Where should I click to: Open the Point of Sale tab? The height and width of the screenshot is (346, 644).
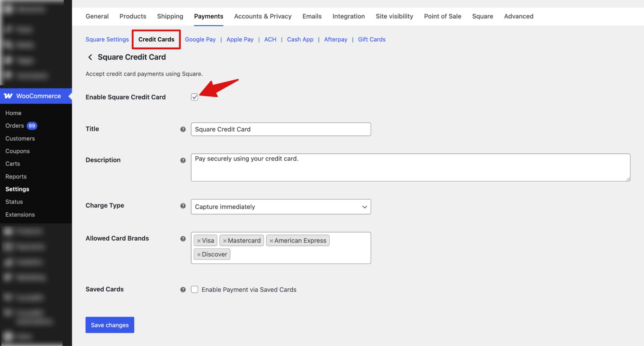click(443, 16)
